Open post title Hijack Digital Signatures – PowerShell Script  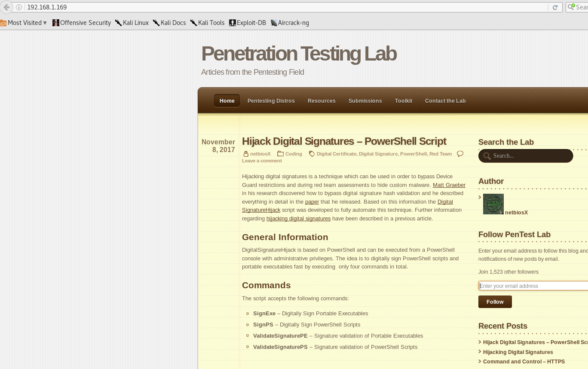point(344,141)
